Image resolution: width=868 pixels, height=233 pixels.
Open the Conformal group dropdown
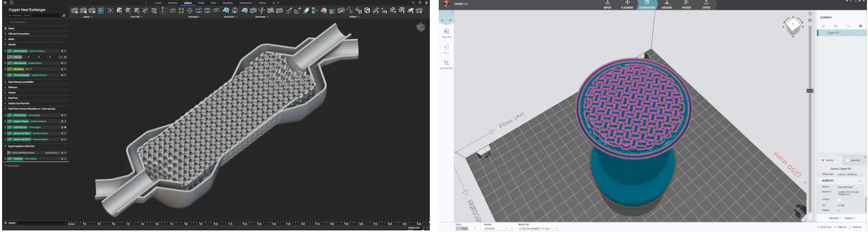[x=230, y=17]
